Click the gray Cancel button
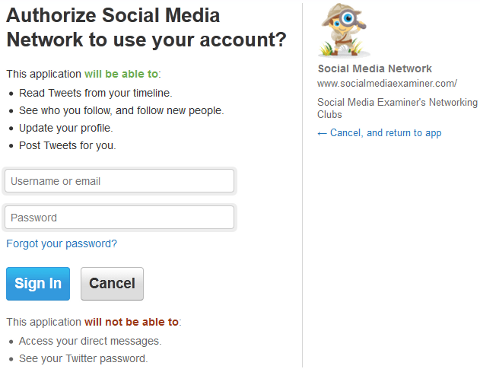The width and height of the screenshot is (480, 369). tap(112, 284)
